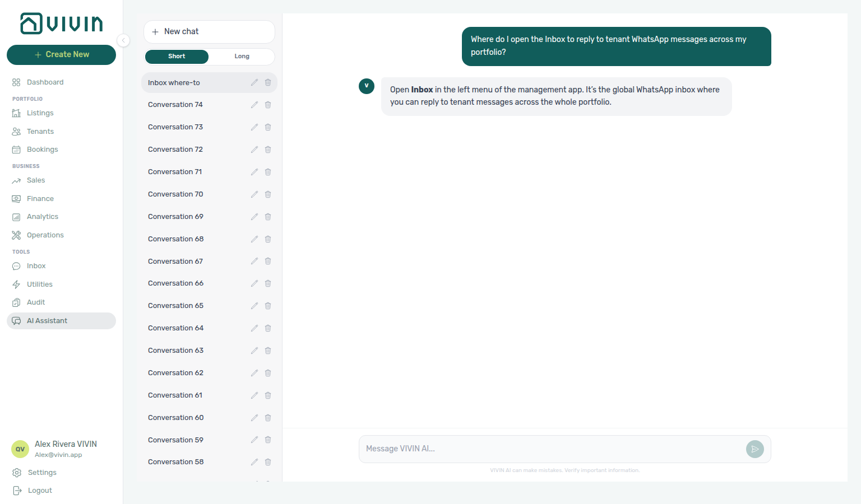This screenshot has height=504, width=861.
Task: Delete Conversation 70
Action: (268, 194)
